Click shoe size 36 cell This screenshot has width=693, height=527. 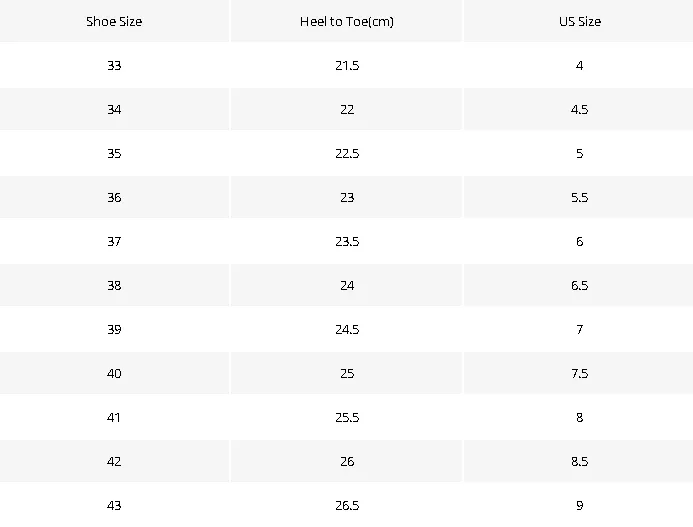(x=114, y=197)
